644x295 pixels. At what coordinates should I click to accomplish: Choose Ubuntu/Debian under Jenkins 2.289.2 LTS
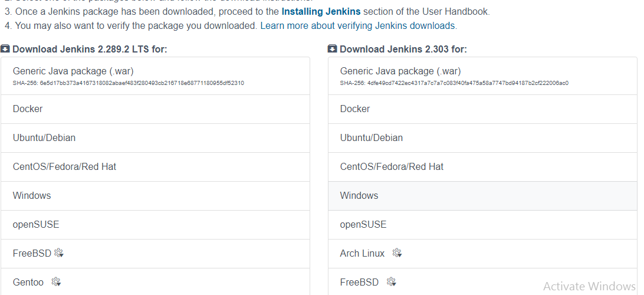click(x=155, y=138)
